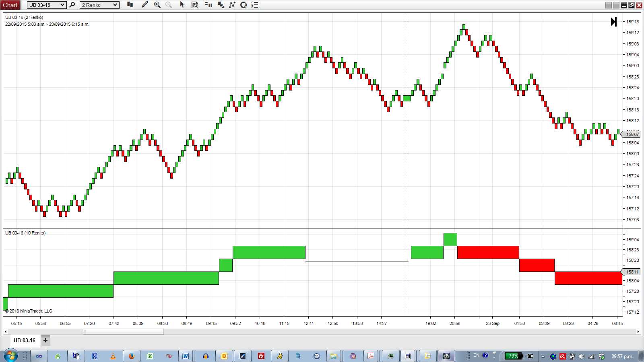Click the 159'16 price axis label
The width and height of the screenshot is (644, 362).
pyautogui.click(x=633, y=22)
